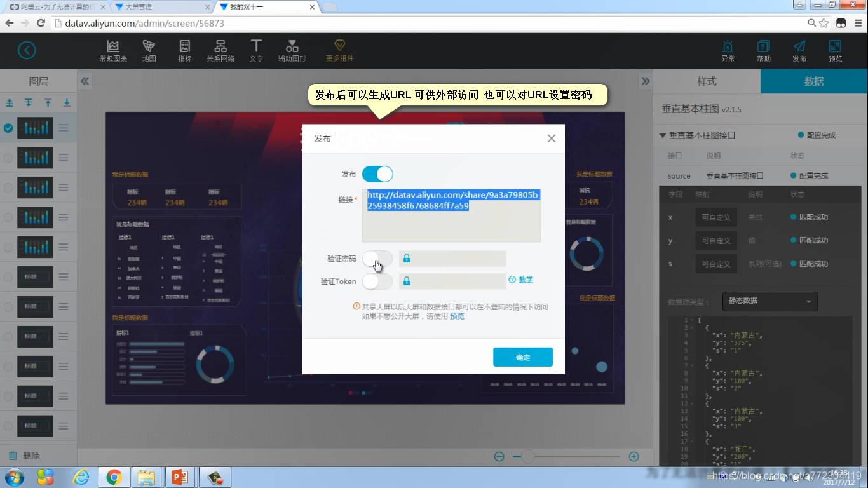
Task: Switch to the 样式 tab
Action: point(707,81)
